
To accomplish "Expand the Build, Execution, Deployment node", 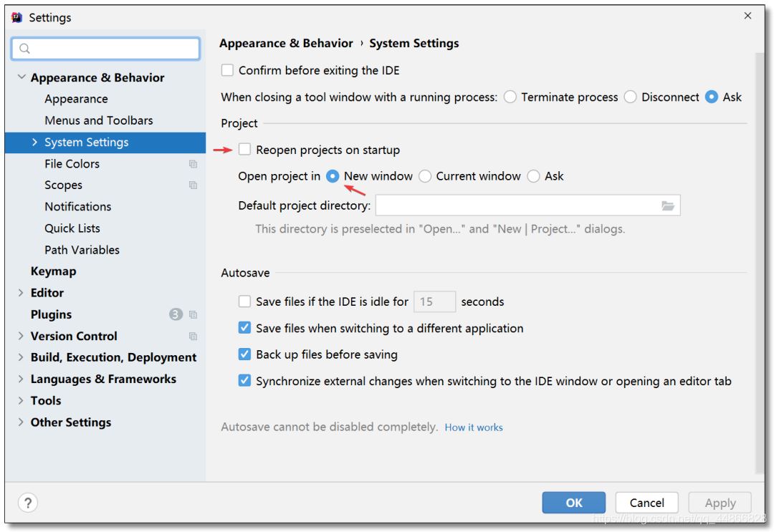I will coord(21,357).
